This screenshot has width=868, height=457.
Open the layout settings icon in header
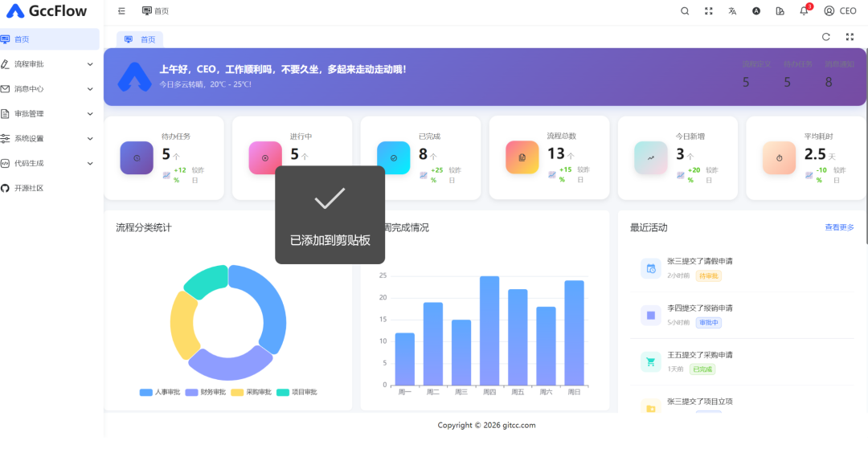click(x=780, y=11)
